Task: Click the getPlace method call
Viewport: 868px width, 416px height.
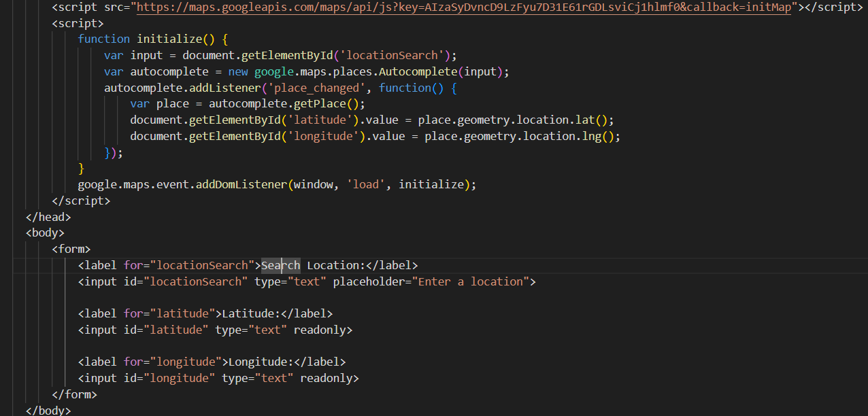Action: [320, 104]
